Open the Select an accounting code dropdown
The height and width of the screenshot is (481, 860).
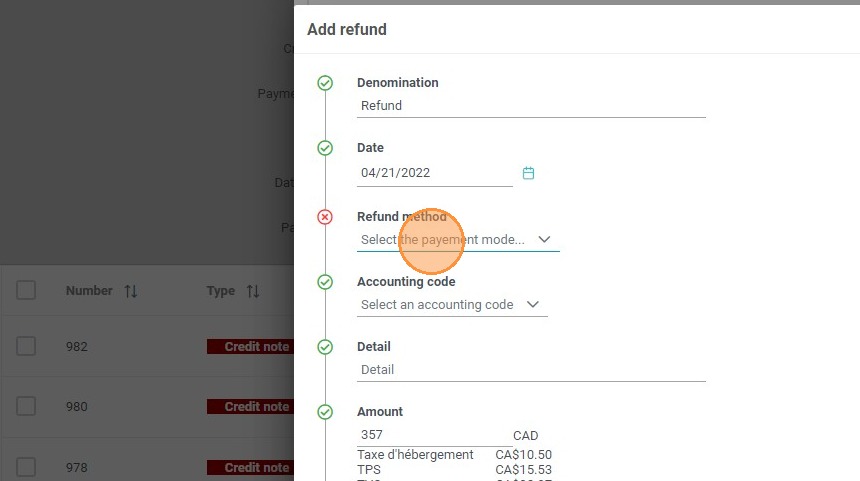[x=452, y=304]
